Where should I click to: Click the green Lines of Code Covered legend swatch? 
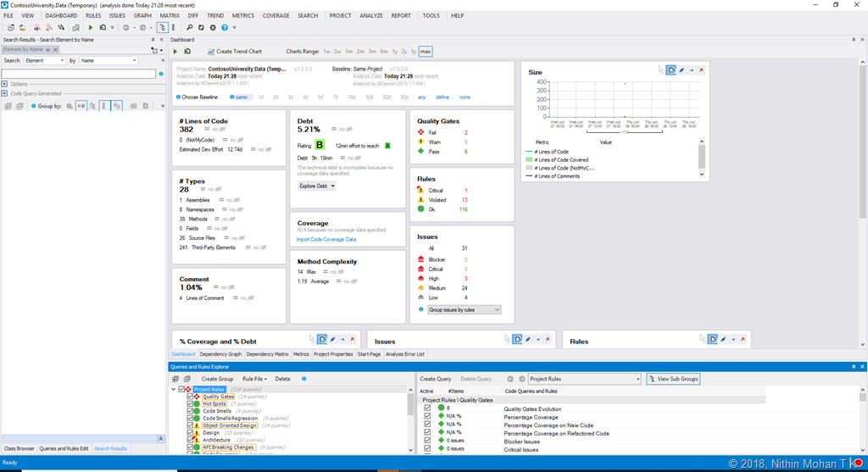(x=529, y=159)
